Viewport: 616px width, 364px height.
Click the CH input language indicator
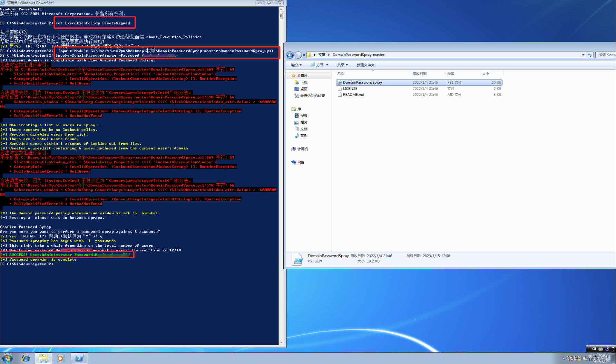(x=594, y=349)
